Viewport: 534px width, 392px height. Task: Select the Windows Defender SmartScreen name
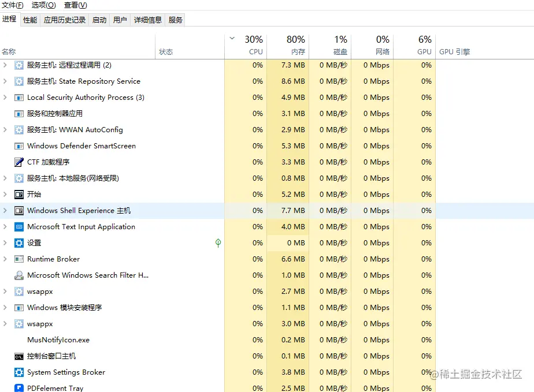tap(81, 146)
